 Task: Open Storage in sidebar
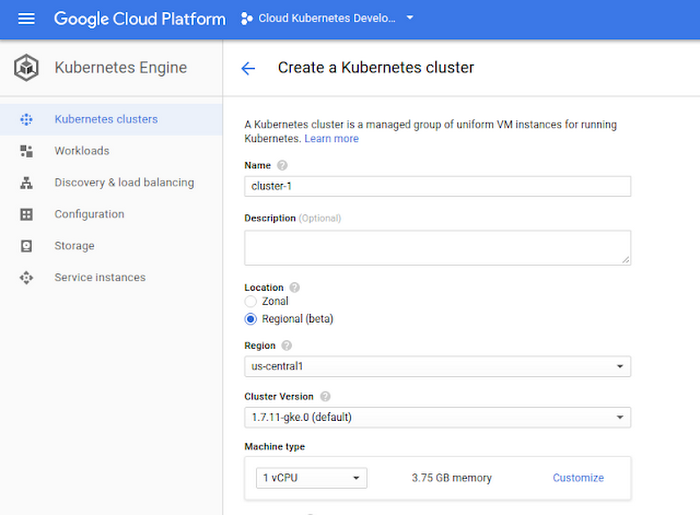tap(74, 246)
